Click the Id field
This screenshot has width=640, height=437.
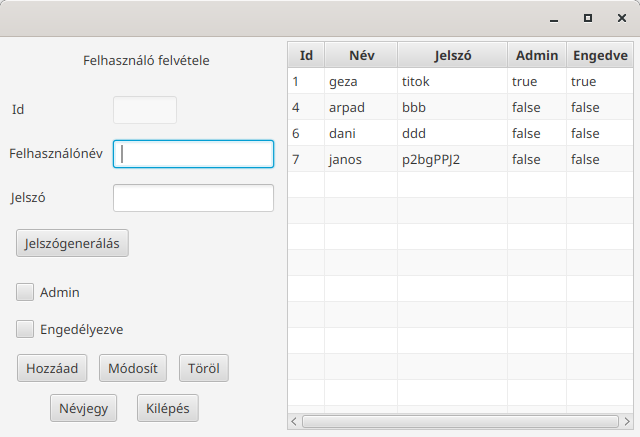click(x=145, y=110)
